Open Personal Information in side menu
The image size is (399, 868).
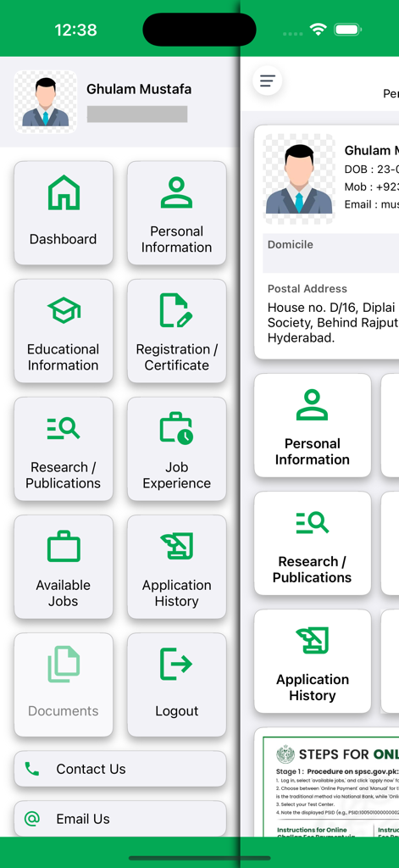click(176, 213)
